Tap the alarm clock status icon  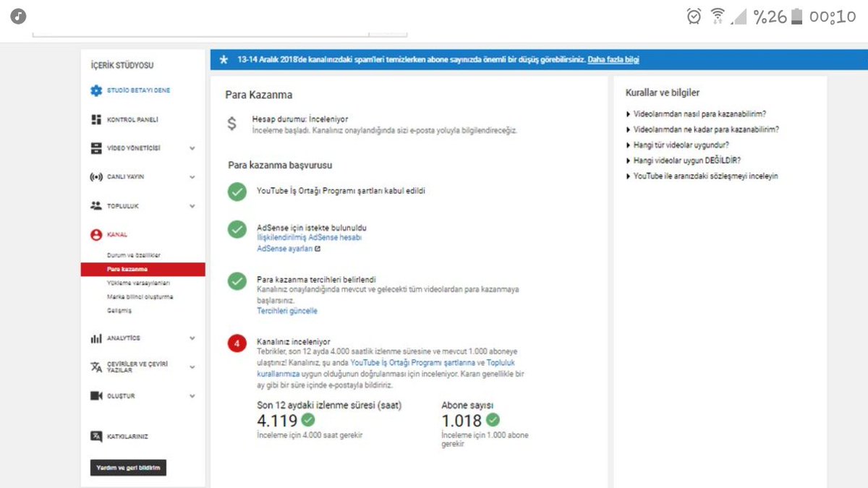(x=694, y=16)
